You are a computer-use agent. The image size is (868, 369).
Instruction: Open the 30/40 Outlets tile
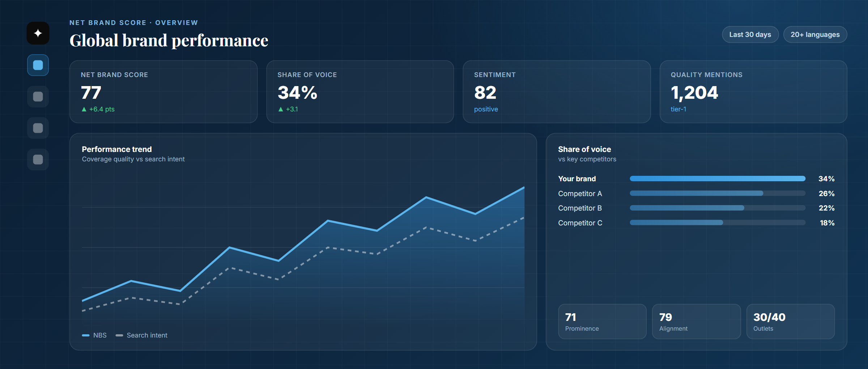click(x=791, y=322)
